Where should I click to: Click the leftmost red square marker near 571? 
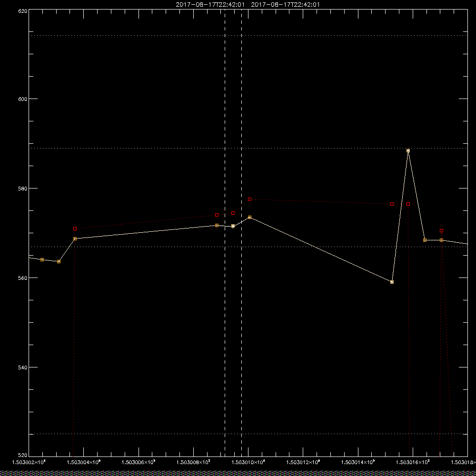[x=75, y=228]
